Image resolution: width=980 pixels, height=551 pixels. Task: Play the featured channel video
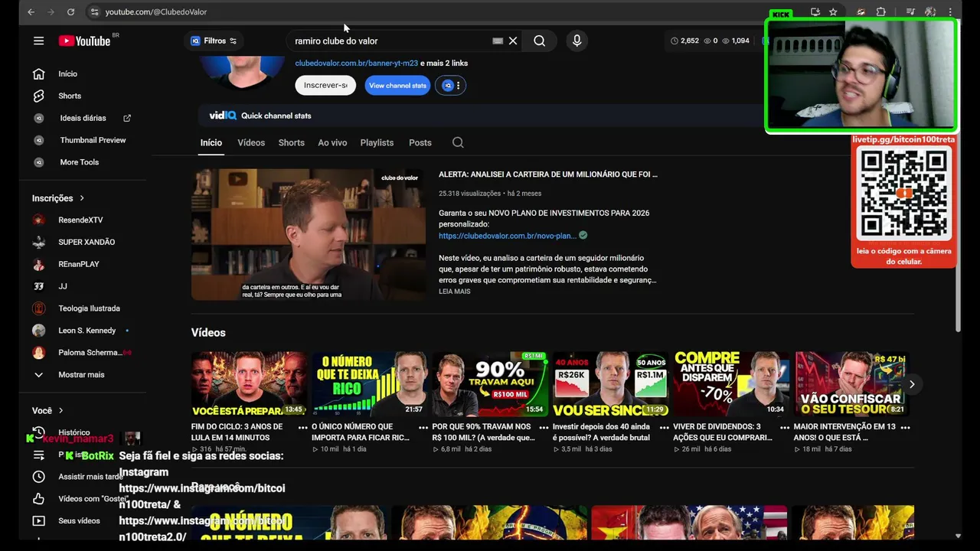click(309, 235)
